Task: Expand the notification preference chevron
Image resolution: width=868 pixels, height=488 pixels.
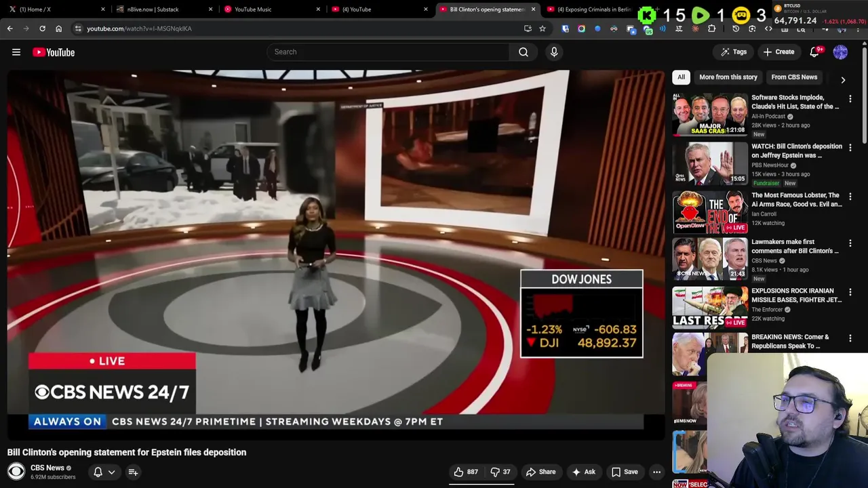Action: pos(111,472)
